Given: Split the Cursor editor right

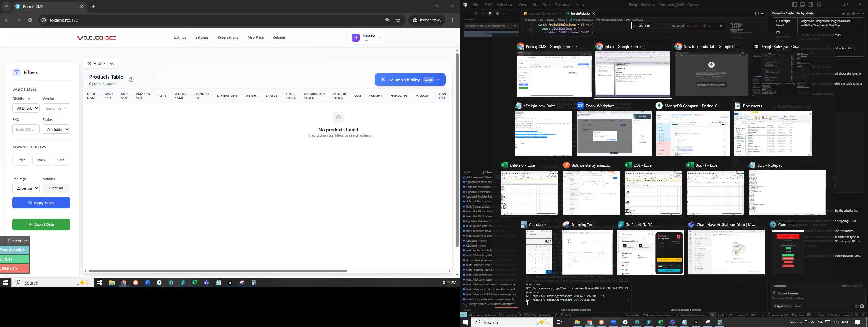Looking at the screenshot, I should 757,13.
